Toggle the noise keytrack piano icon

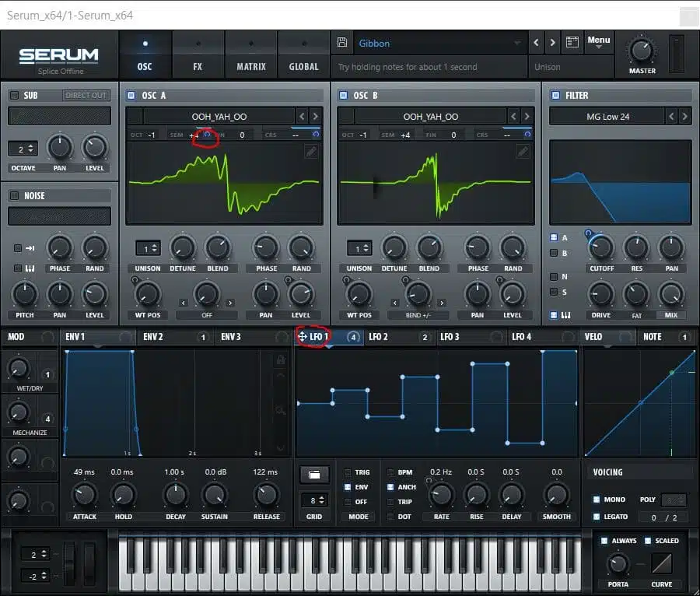tap(30, 268)
